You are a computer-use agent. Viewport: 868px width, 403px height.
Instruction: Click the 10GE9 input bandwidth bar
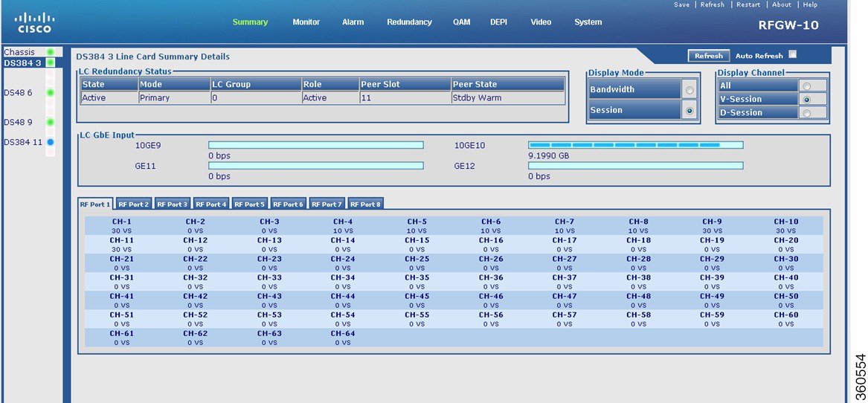pos(315,145)
